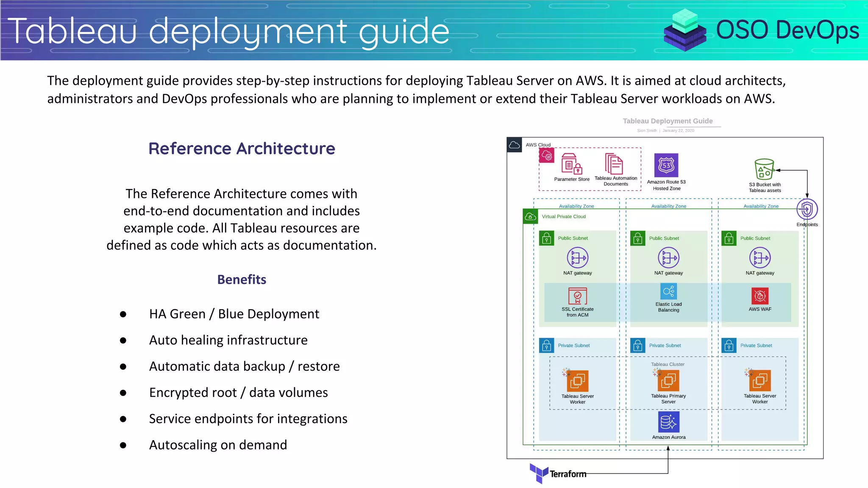Select the leftmost NAT gateway icon

pyautogui.click(x=577, y=258)
